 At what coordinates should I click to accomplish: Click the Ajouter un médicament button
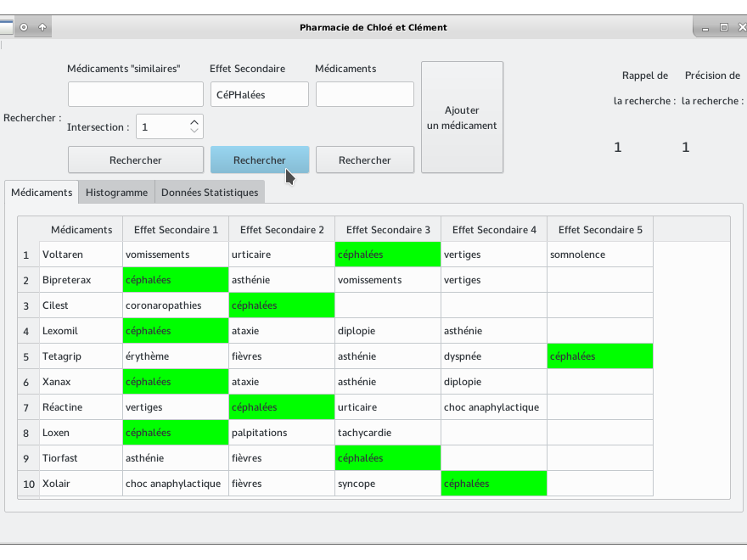462,117
